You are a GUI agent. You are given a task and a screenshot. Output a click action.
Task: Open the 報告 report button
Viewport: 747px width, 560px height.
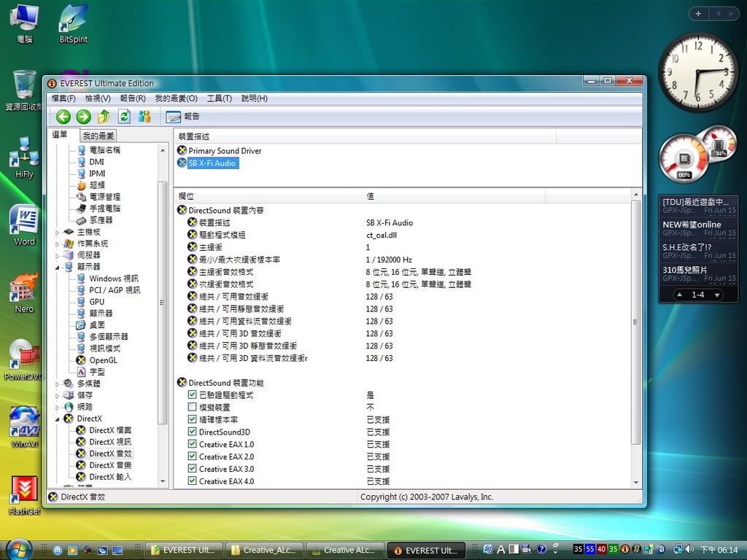(183, 116)
